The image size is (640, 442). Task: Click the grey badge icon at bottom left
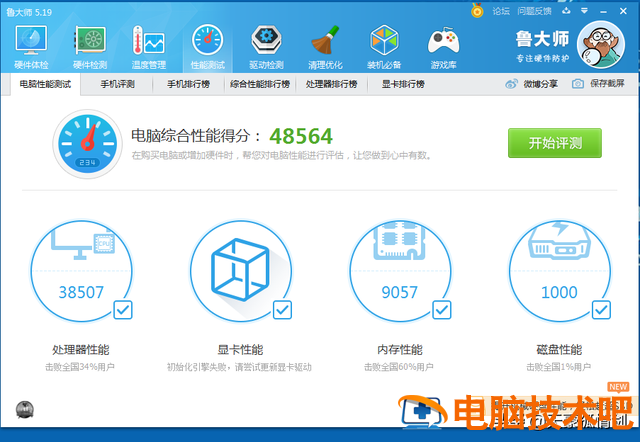pos(24,410)
